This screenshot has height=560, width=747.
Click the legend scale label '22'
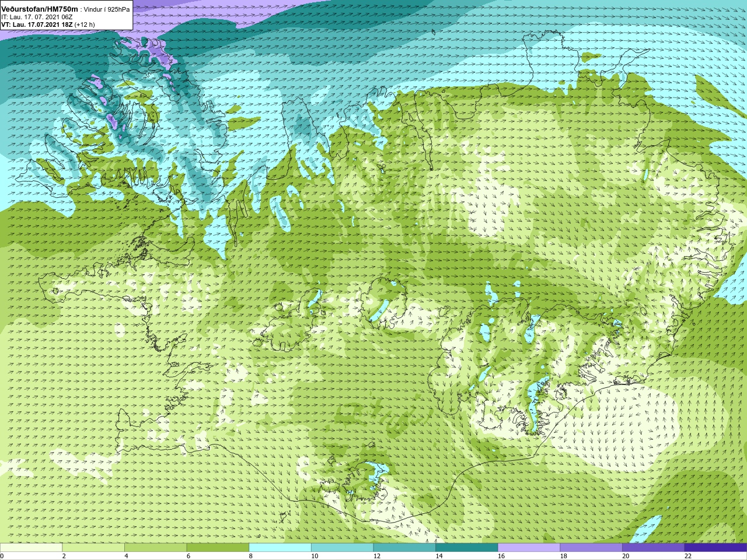click(x=687, y=556)
